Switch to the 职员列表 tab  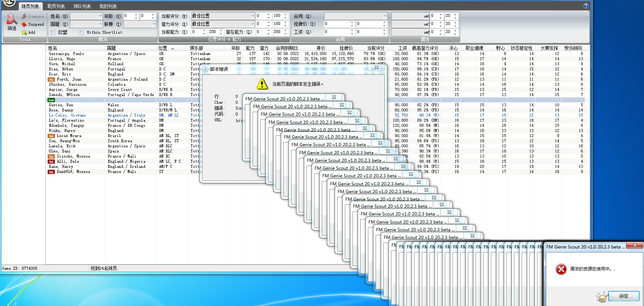(56, 6)
